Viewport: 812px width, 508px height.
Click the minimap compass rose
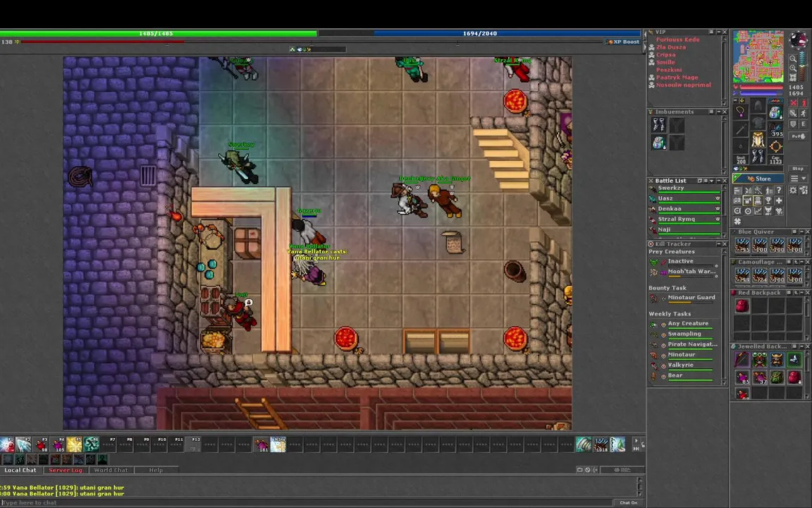pos(799,39)
